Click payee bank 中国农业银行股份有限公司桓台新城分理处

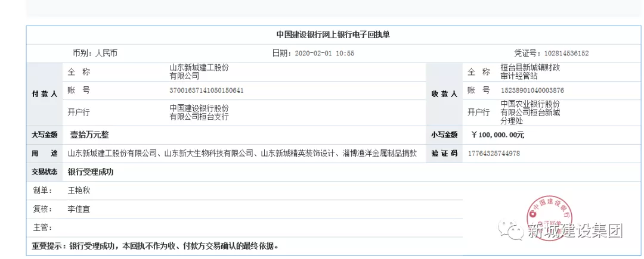click(530, 113)
